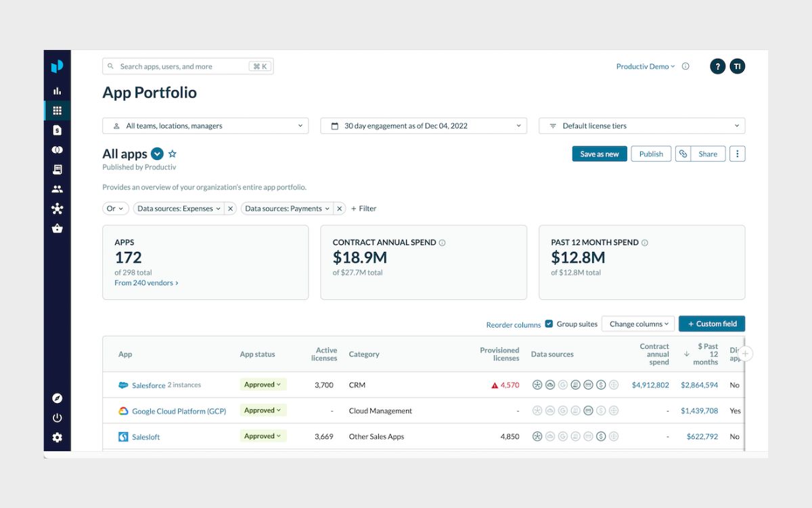Click the contracts document icon in sidebar
Image resolution: width=812 pixels, height=508 pixels.
pyautogui.click(x=57, y=129)
